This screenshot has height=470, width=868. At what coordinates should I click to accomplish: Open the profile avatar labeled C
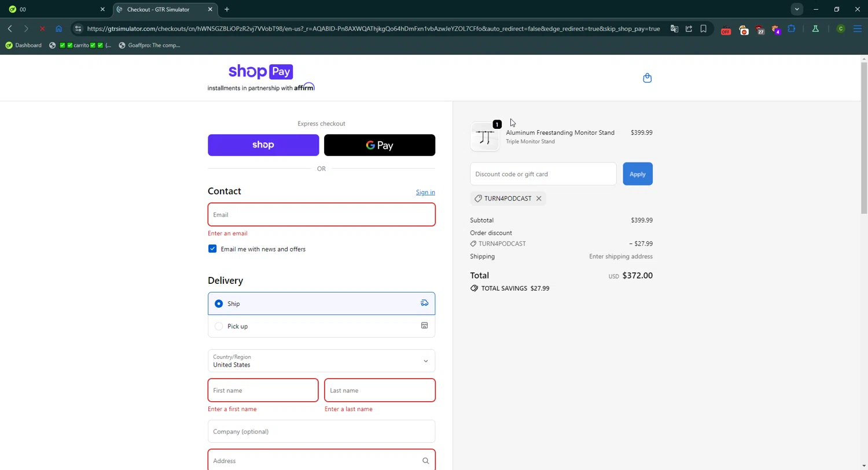pos(841,28)
